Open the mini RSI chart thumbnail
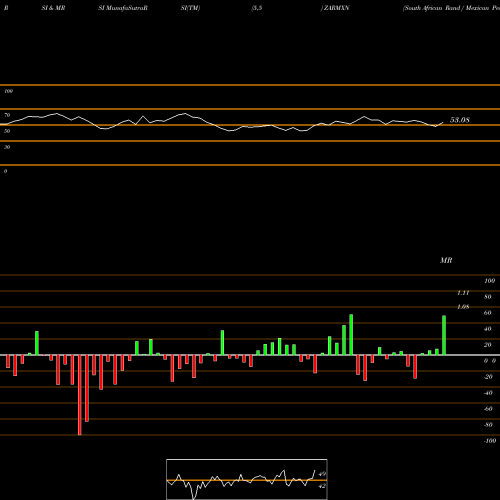The width and height of the screenshot is (500, 500). (247, 479)
